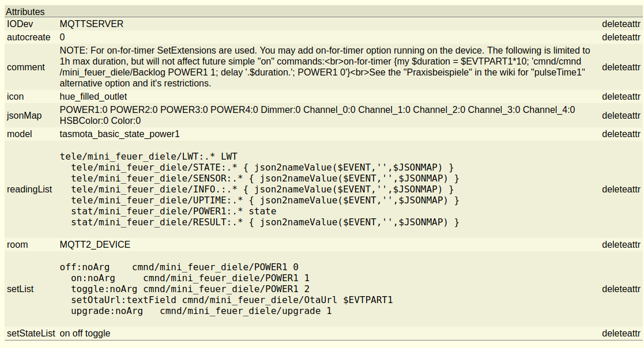Delete the model attribute tasmota_basic_state_power1

click(621, 134)
